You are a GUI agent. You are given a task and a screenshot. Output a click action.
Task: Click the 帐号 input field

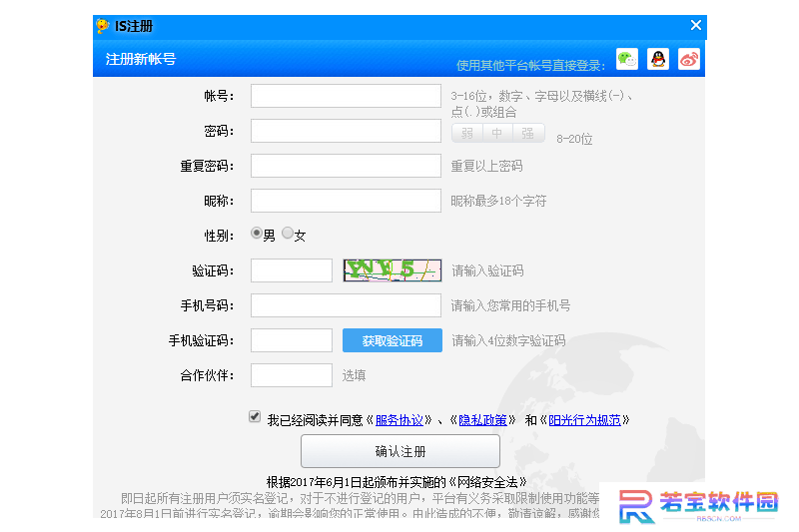346,96
